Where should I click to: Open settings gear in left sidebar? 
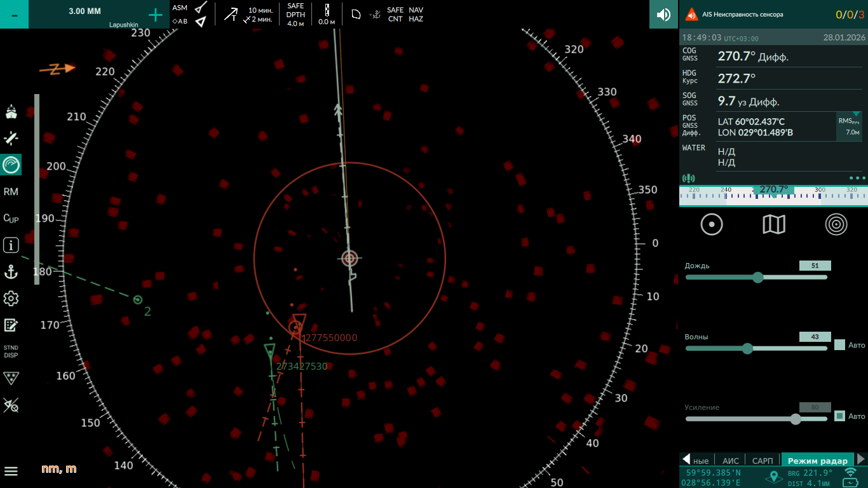[11, 299]
